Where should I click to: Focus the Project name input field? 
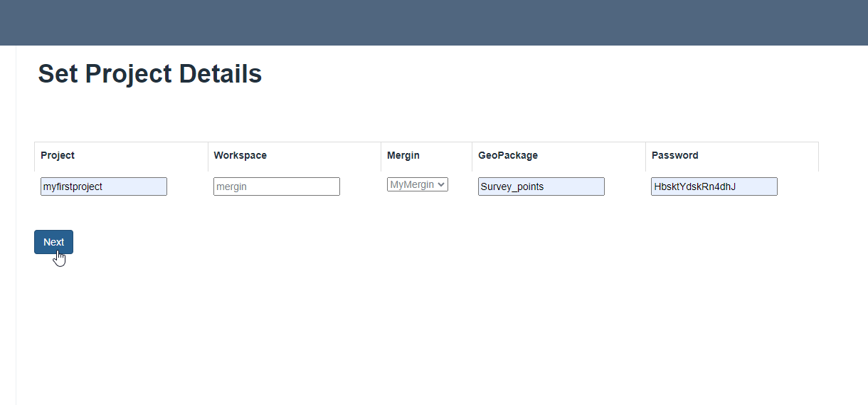(104, 186)
